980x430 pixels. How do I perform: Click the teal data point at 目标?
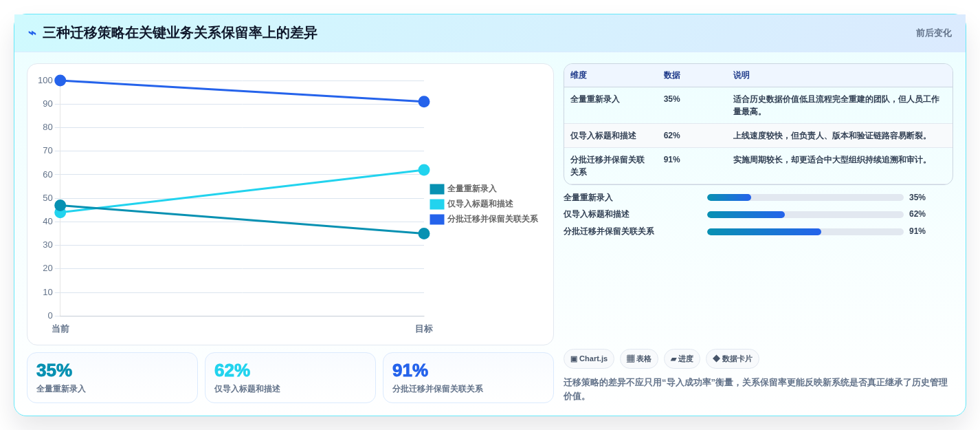coord(424,234)
